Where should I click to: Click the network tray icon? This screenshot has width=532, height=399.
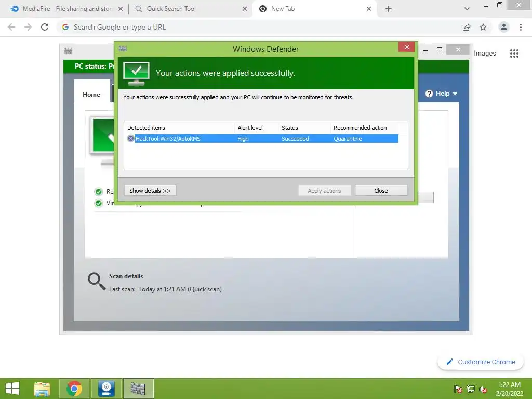[x=471, y=389]
